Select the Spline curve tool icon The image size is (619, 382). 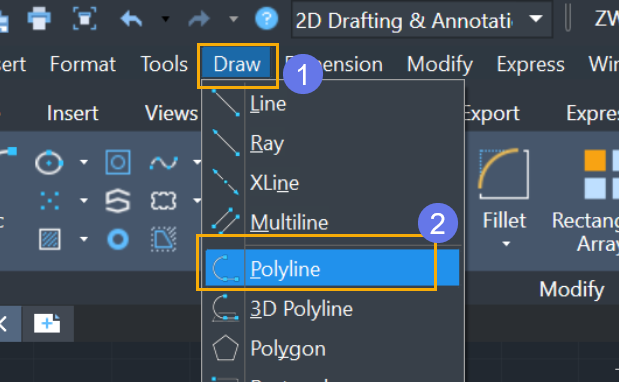click(x=164, y=162)
